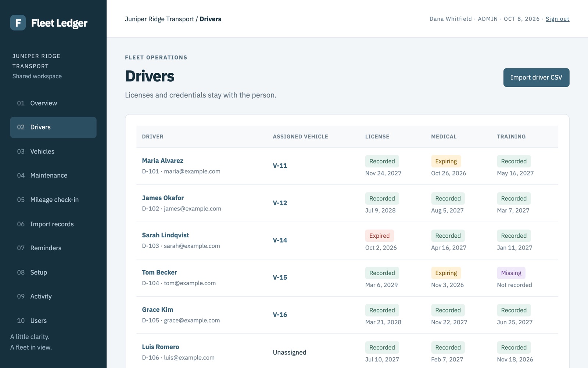Open assigned vehicle V-15
Viewport: 588px width, 368px height.
click(280, 277)
